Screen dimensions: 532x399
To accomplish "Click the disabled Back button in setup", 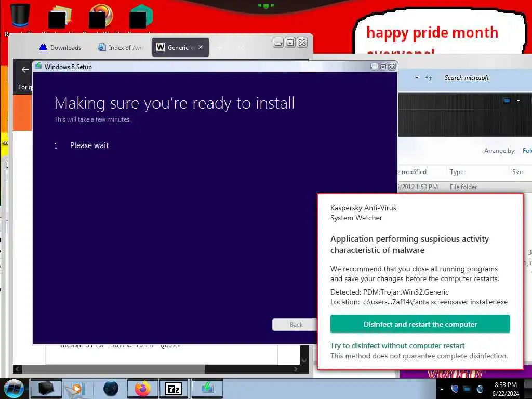I will (x=296, y=325).
